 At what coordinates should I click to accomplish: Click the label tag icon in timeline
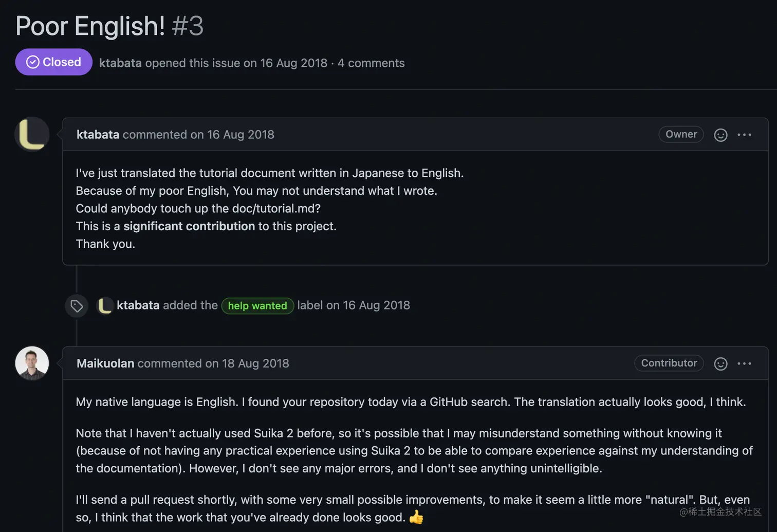pyautogui.click(x=77, y=306)
